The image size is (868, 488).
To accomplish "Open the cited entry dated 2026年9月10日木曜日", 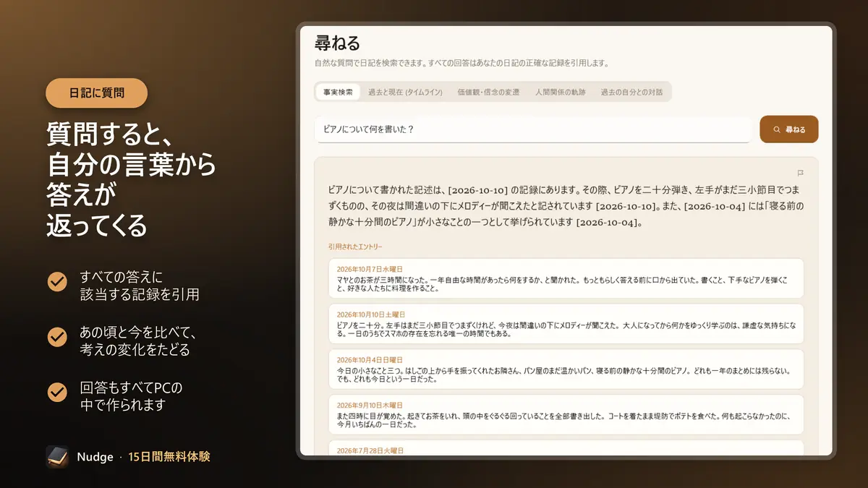I will tap(566, 415).
